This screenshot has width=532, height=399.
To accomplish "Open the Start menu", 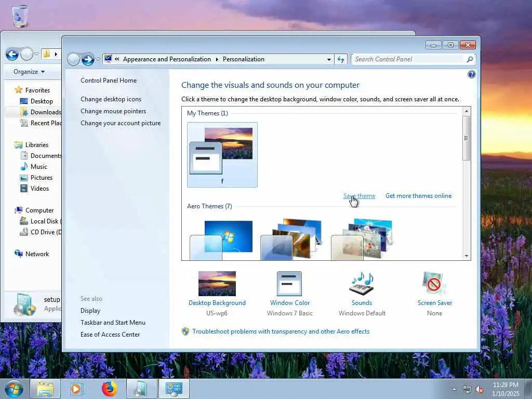I will tap(14, 389).
